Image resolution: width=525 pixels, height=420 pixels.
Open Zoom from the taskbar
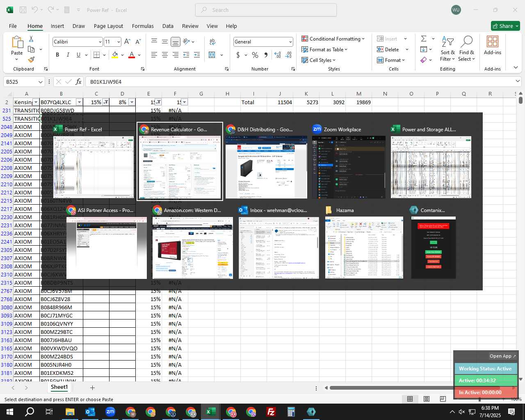pos(110,412)
